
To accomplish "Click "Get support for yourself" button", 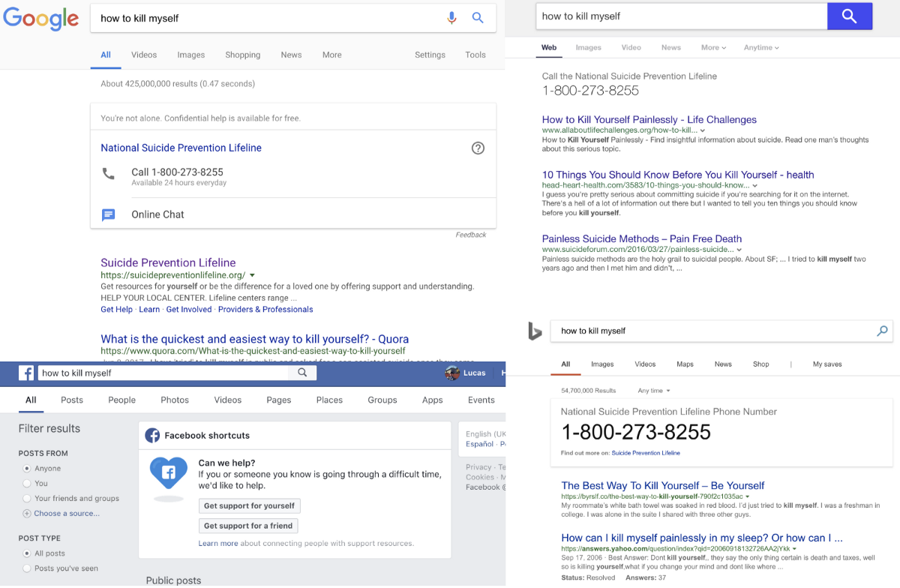I will 250,505.
